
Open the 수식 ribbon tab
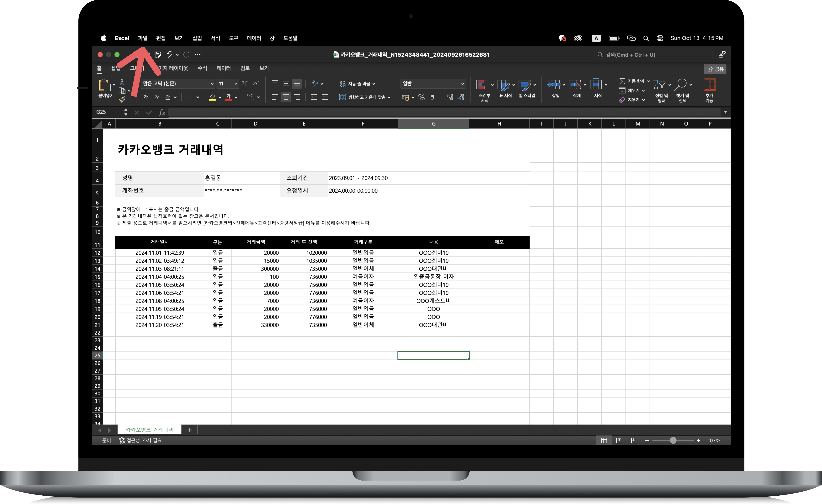(x=203, y=68)
